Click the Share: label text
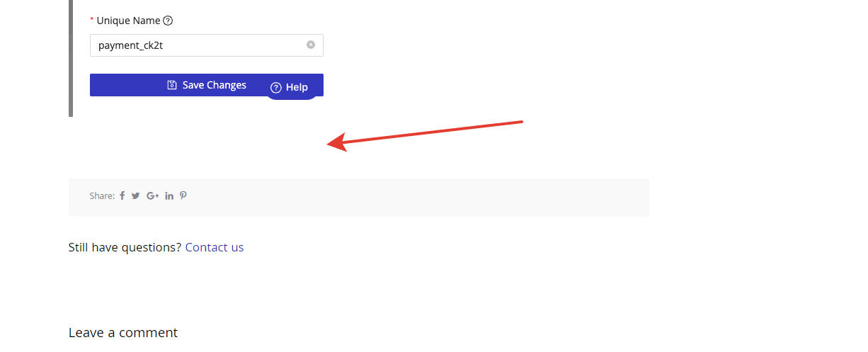Screen dimensions: 868x352 click(x=102, y=195)
